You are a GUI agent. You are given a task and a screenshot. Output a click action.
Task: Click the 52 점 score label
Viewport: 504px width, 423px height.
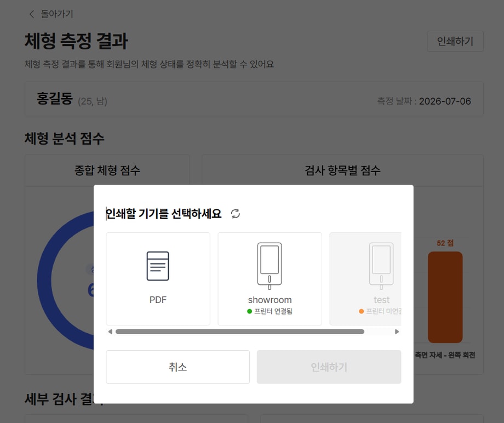pyautogui.click(x=445, y=243)
